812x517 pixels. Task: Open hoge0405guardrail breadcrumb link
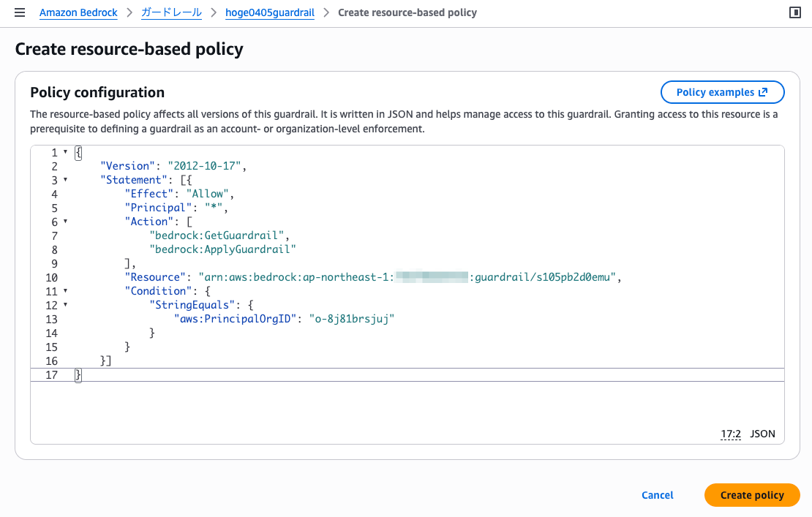point(270,13)
